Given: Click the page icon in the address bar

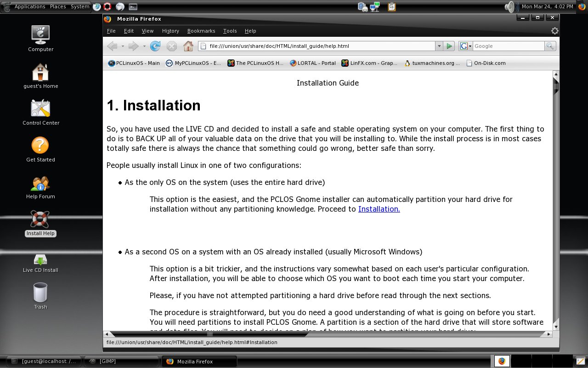Looking at the screenshot, I should [204, 46].
